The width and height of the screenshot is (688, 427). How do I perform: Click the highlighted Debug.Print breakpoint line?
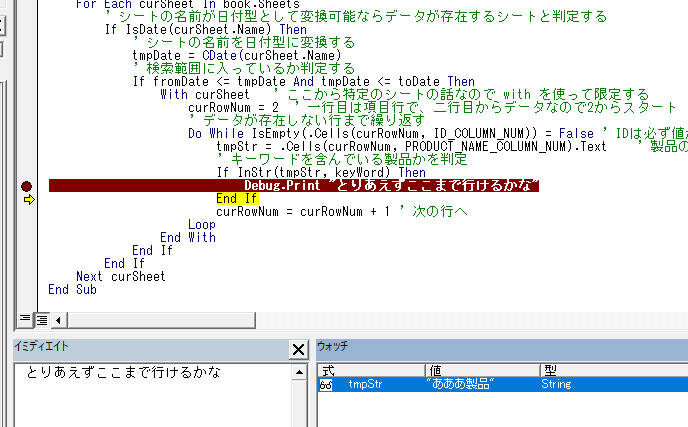click(x=294, y=186)
